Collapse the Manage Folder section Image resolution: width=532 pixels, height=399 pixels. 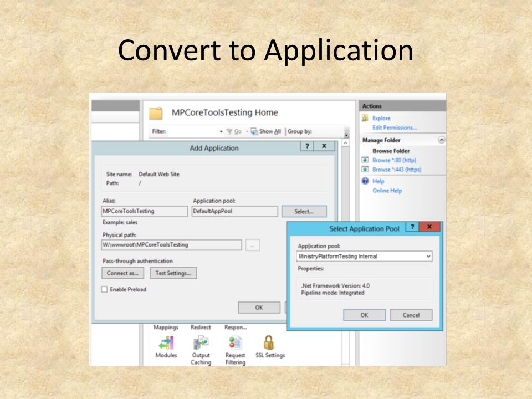pyautogui.click(x=442, y=140)
